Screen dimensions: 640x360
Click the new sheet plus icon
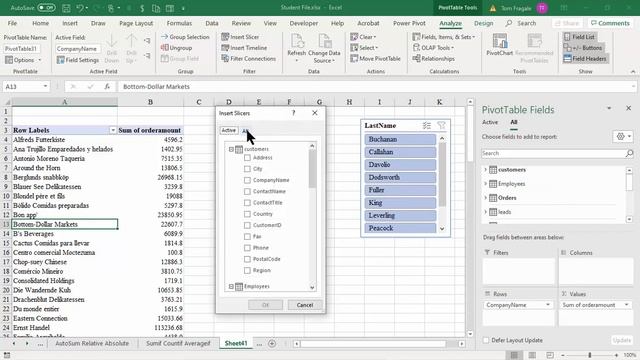272,344
